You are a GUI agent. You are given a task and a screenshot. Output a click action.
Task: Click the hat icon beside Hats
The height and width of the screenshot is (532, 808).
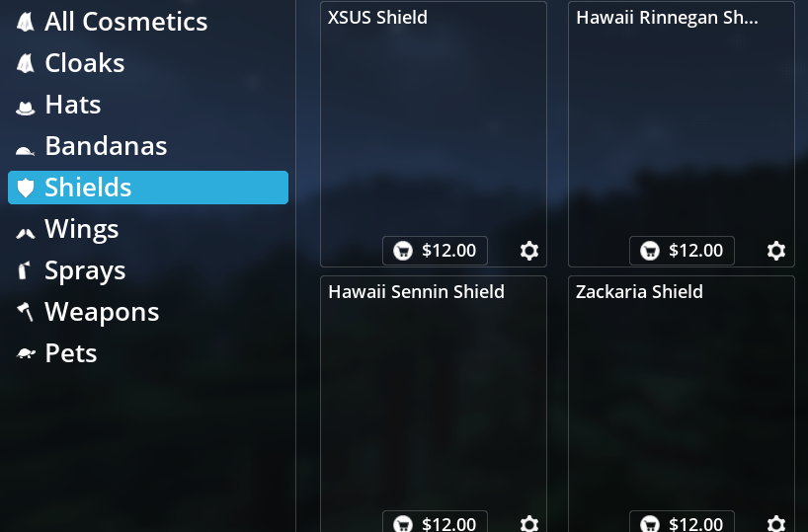point(26,108)
